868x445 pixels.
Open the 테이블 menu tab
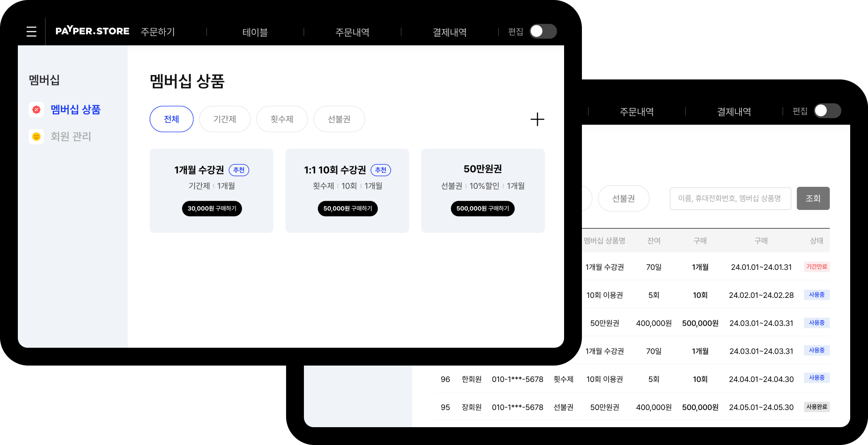click(255, 32)
